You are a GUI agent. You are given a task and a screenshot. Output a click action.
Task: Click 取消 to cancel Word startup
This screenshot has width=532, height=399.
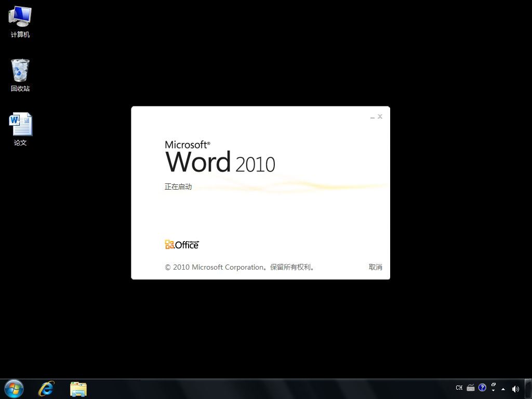(x=375, y=267)
